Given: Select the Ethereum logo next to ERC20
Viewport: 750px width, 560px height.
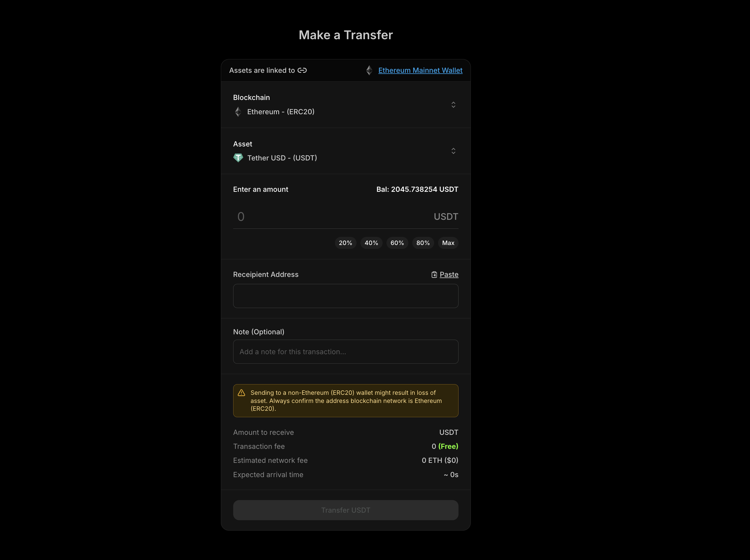Looking at the screenshot, I should (x=238, y=111).
